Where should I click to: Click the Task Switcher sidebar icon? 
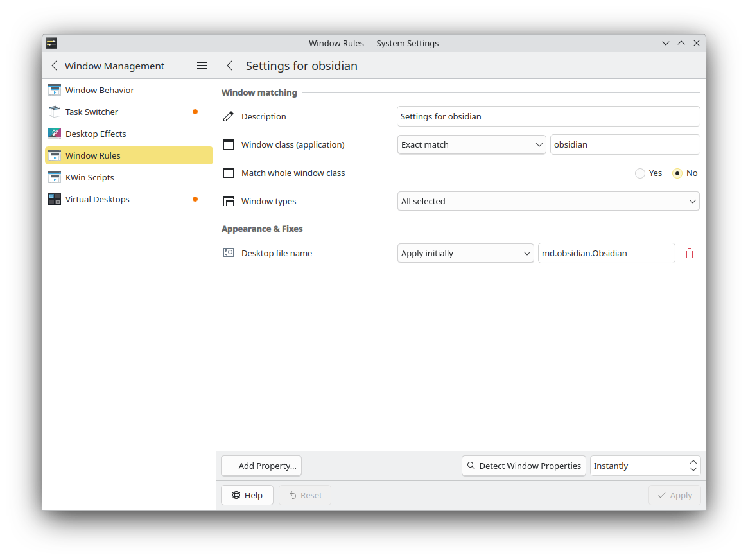[55, 112]
